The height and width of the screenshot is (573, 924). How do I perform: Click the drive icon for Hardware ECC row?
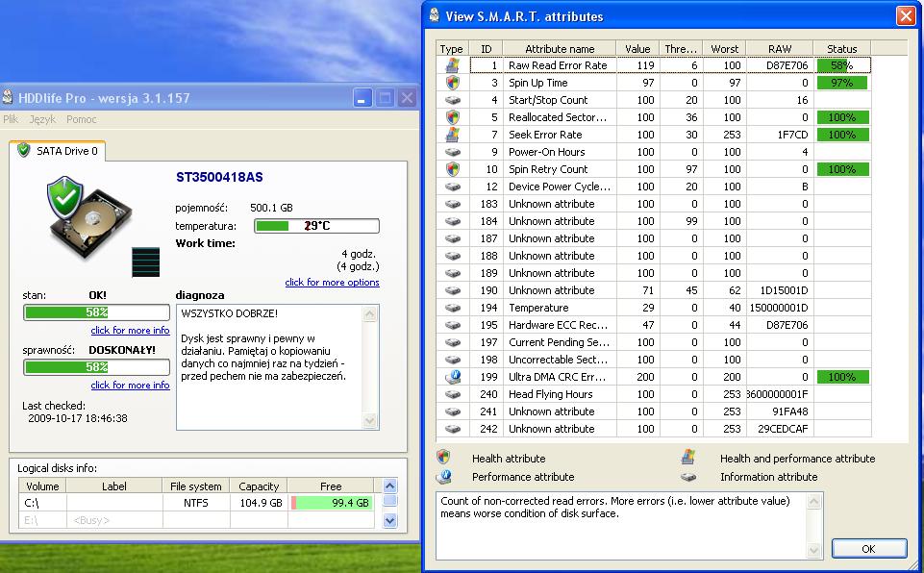pyautogui.click(x=453, y=325)
